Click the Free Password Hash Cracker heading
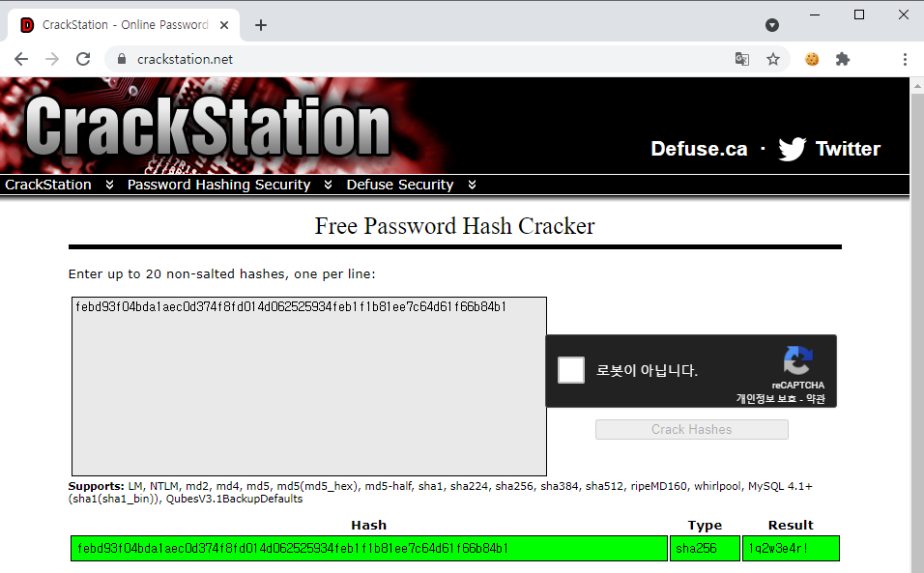The width and height of the screenshot is (924, 573). point(455,226)
